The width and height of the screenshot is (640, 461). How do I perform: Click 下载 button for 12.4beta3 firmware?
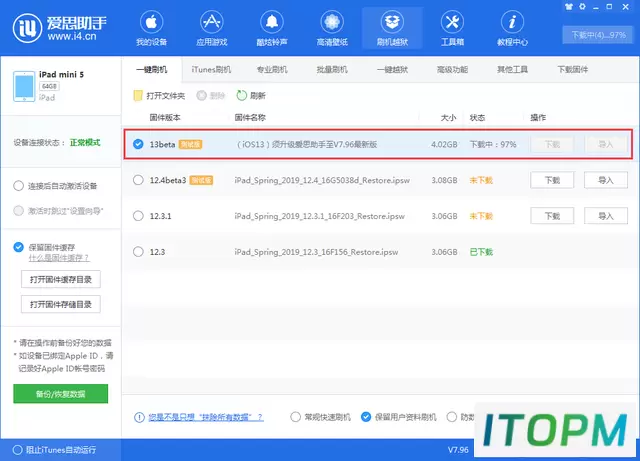click(x=552, y=180)
